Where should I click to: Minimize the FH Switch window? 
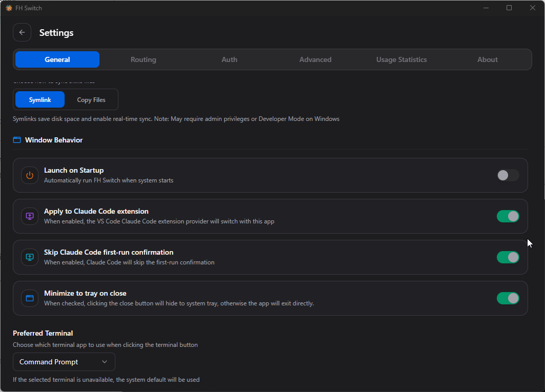(x=486, y=8)
